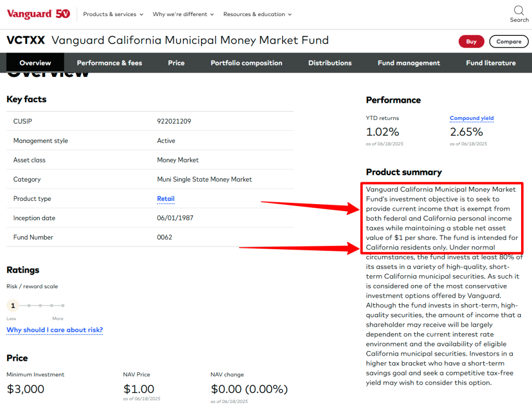View the Distributions tab
Viewport: 532px width, 405px height.
(x=330, y=63)
